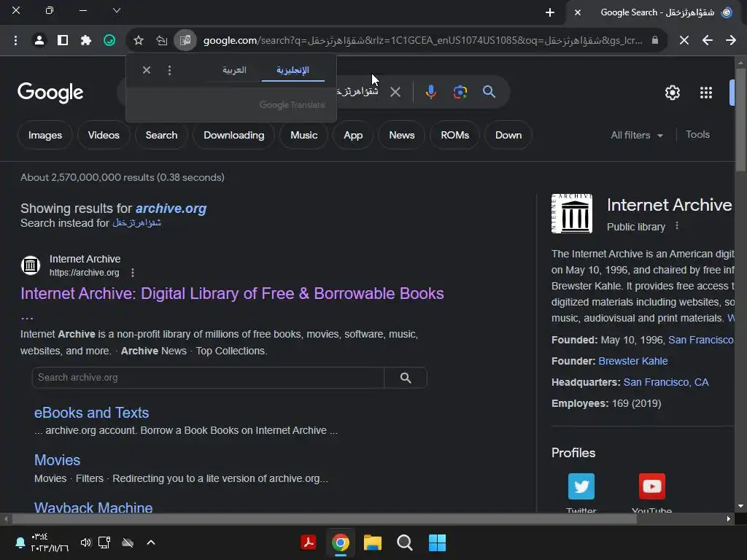This screenshot has height=560, width=747.
Task: Open the volume control in system tray
Action: (x=86, y=542)
